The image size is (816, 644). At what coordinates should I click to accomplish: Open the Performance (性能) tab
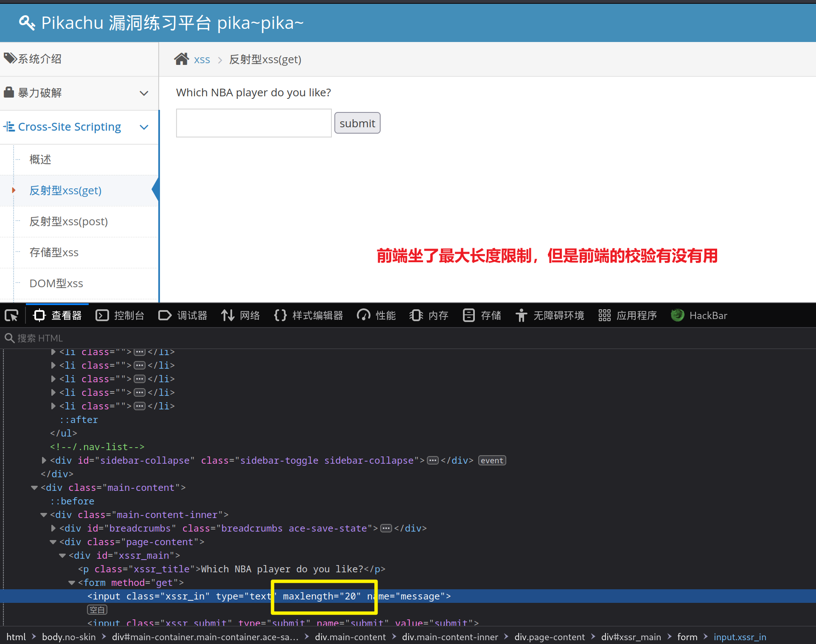376,316
